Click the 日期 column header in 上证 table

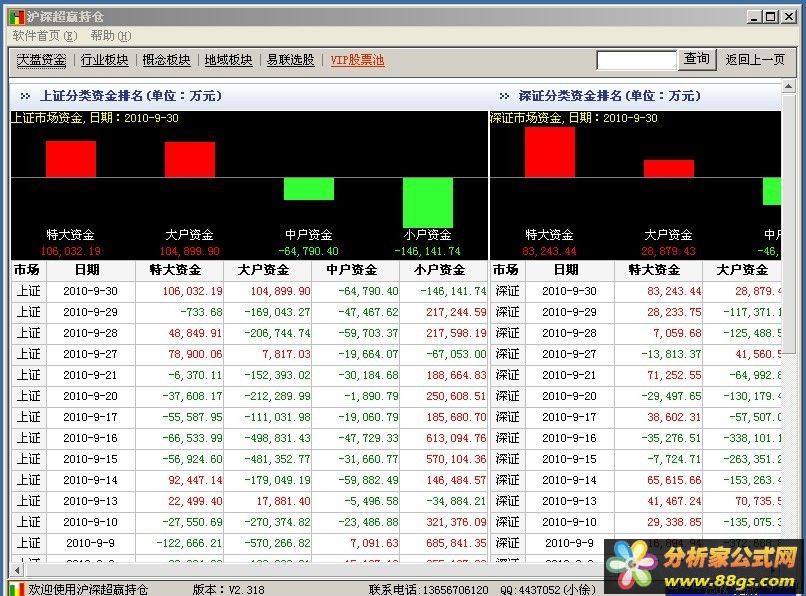click(91, 270)
